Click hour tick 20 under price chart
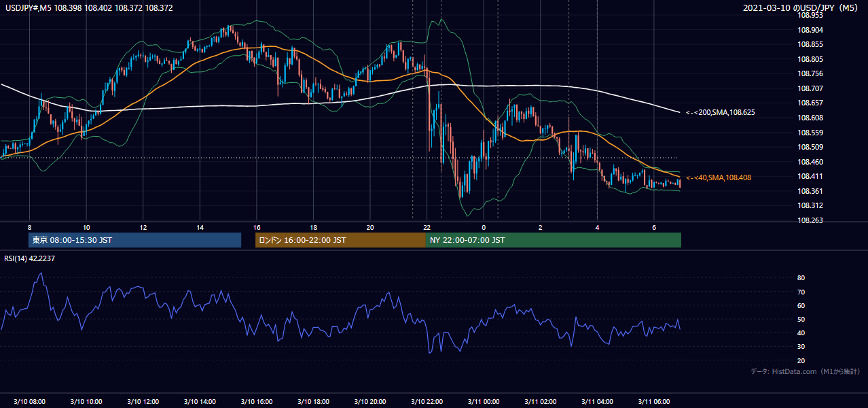868x408 pixels. [369, 227]
